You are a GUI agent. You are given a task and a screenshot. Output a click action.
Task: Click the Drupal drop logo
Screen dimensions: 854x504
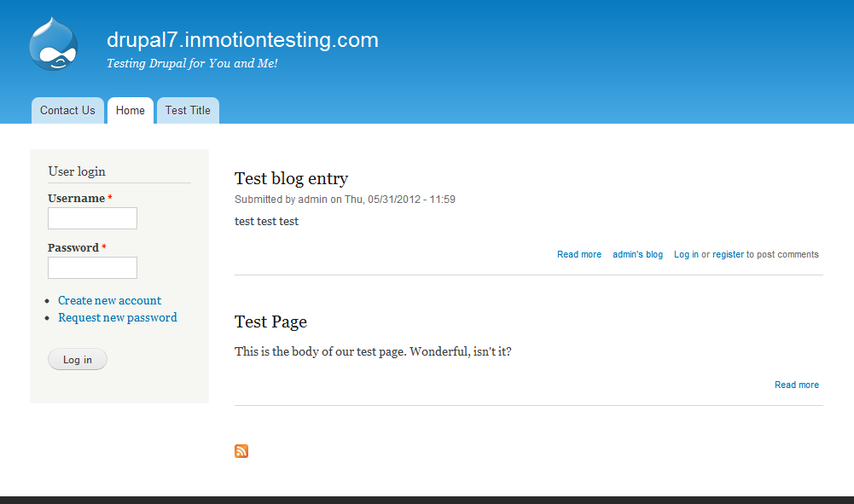53,44
